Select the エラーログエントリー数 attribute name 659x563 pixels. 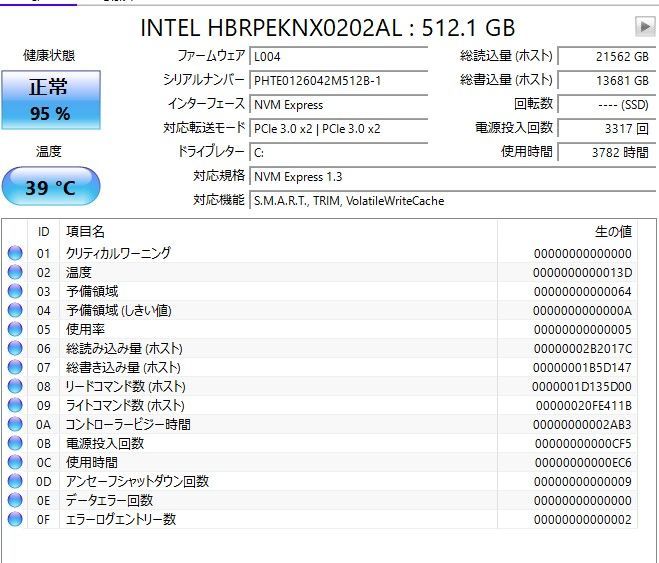[121, 519]
